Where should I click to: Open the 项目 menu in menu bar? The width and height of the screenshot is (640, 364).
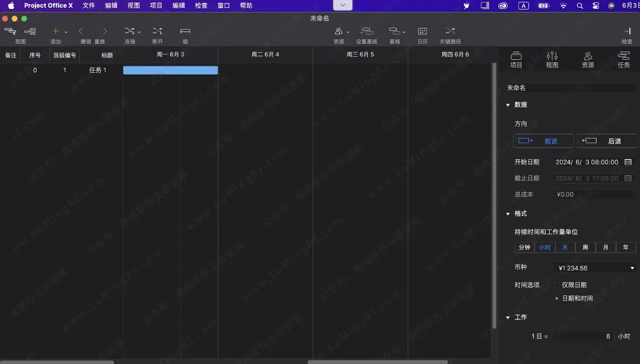click(x=156, y=5)
